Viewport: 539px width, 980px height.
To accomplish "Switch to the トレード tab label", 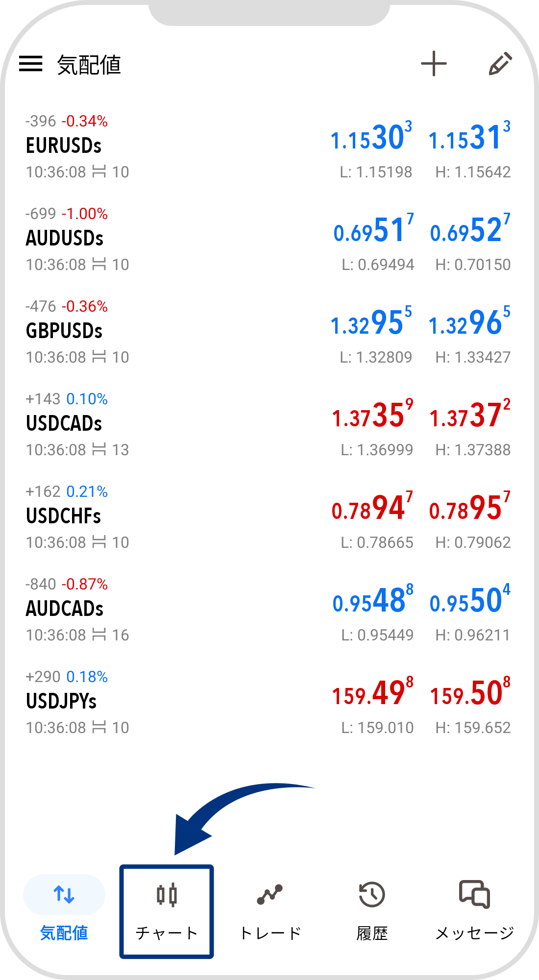I will [x=269, y=933].
